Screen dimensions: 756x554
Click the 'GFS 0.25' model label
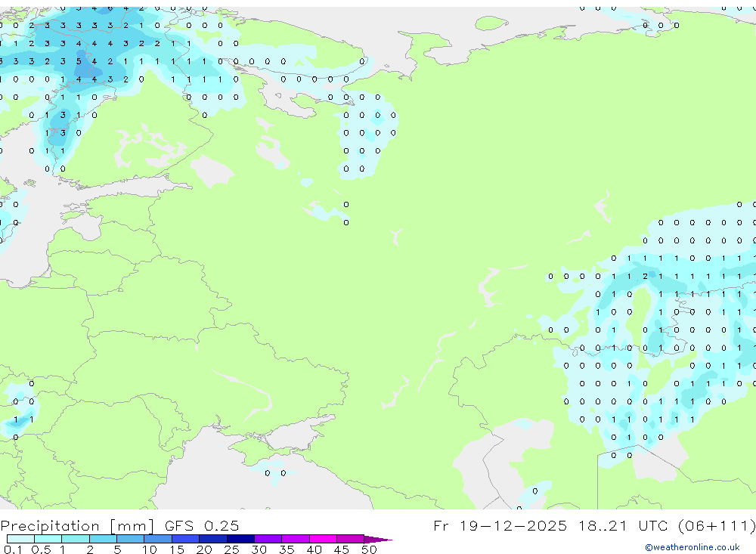tap(202, 525)
